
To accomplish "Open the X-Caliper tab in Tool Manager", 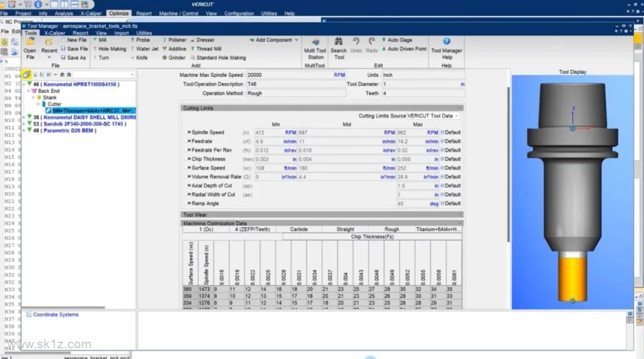I will (x=55, y=33).
